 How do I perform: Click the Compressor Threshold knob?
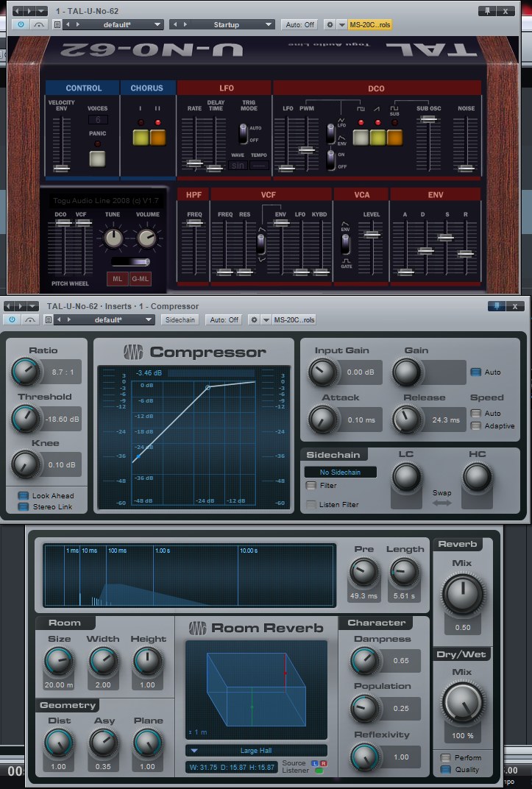[x=25, y=419]
